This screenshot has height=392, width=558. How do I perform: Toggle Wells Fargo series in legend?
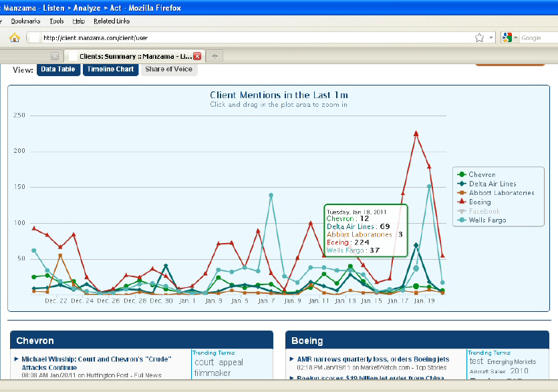(482, 220)
